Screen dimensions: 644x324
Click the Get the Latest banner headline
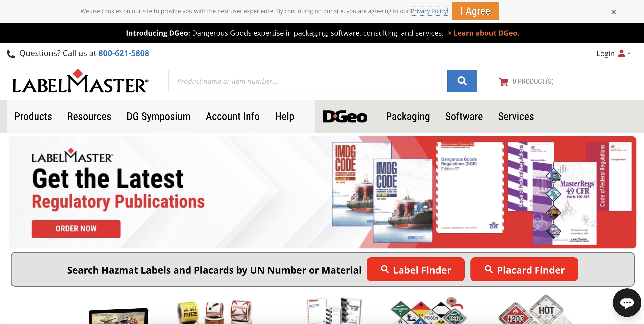108,178
